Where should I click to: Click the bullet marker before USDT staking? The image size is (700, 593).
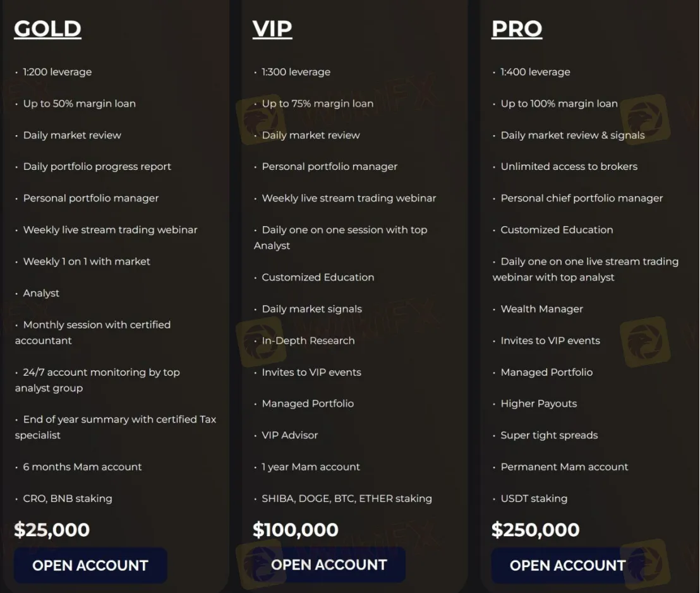pos(494,498)
